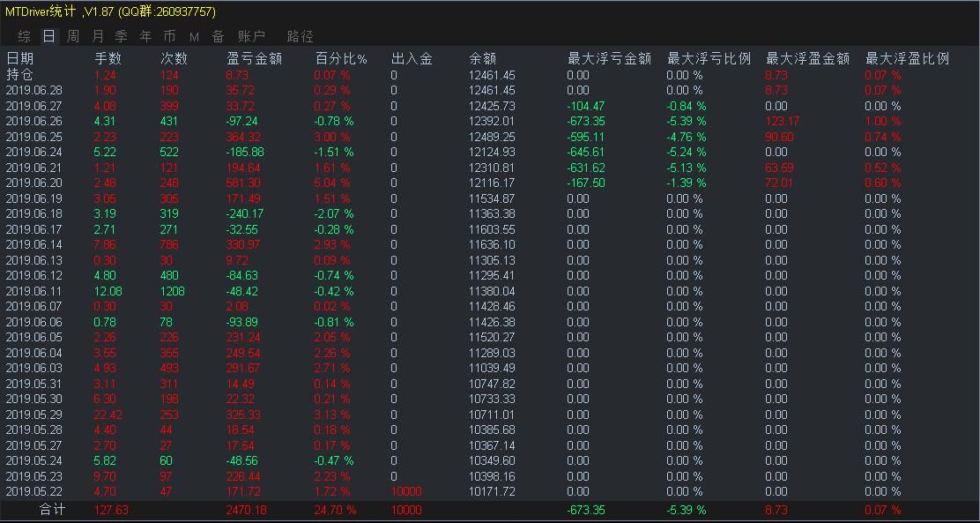The height and width of the screenshot is (523, 980).
Task: Select the 年 yearly tab
Action: coord(145,36)
